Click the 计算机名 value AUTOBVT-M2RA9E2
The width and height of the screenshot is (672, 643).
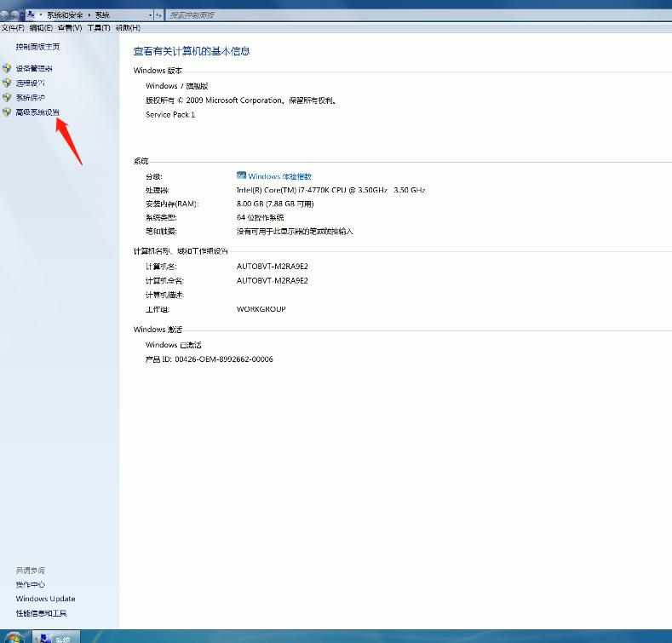click(x=273, y=267)
